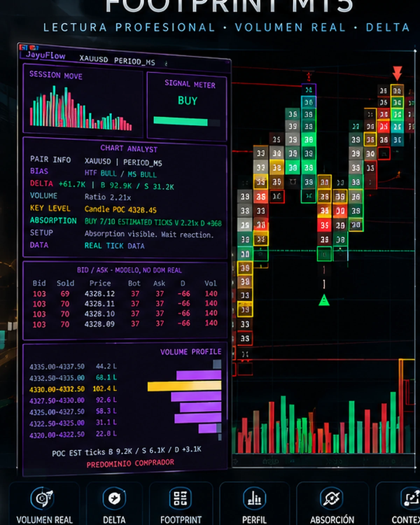Image resolution: width=420 pixels, height=525 pixels.
Task: Click the Bid column header
Action: click(39, 283)
